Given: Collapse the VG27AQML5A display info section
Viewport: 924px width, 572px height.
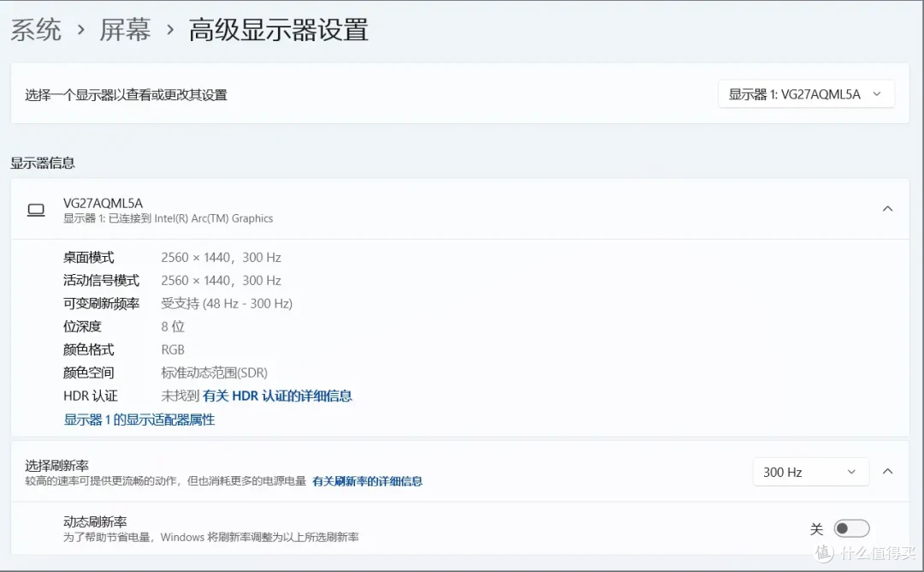Looking at the screenshot, I should pos(887,209).
